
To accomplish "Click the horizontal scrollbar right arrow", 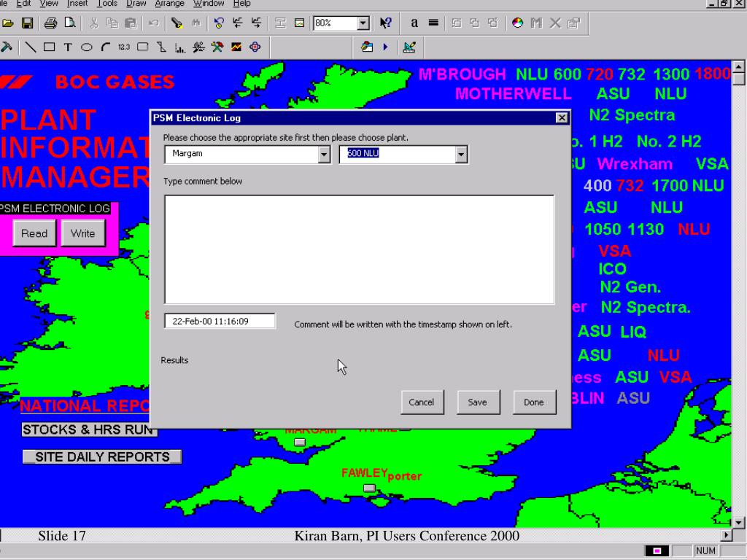I will pos(726,535).
